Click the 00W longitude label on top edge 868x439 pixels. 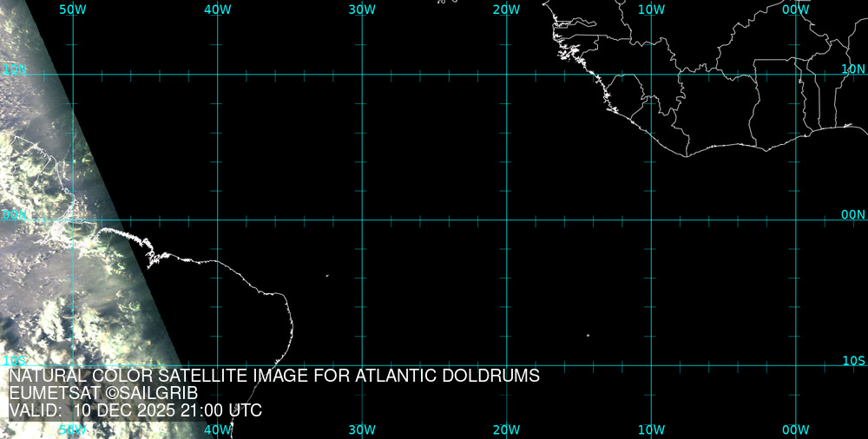coord(795,9)
